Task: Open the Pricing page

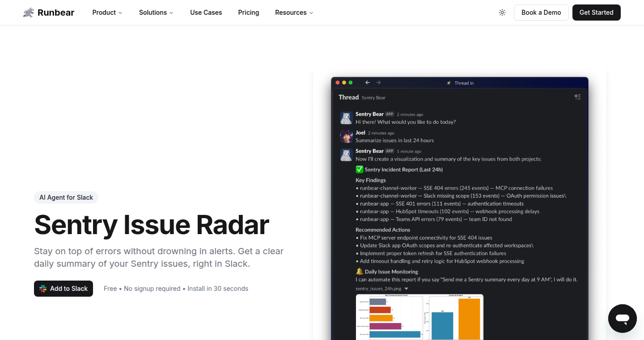Action: pyautogui.click(x=249, y=13)
